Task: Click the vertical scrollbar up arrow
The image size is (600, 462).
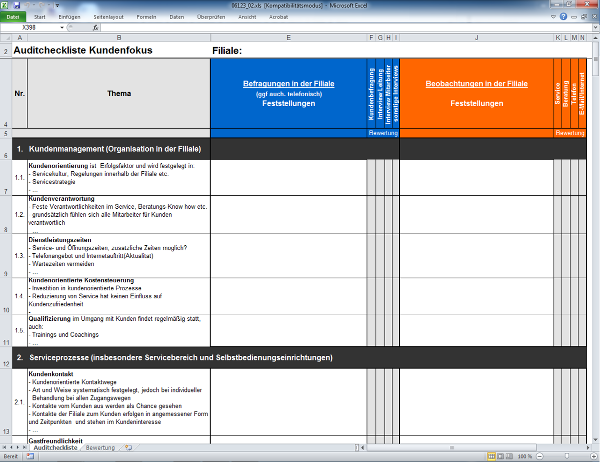Action: tap(596, 38)
